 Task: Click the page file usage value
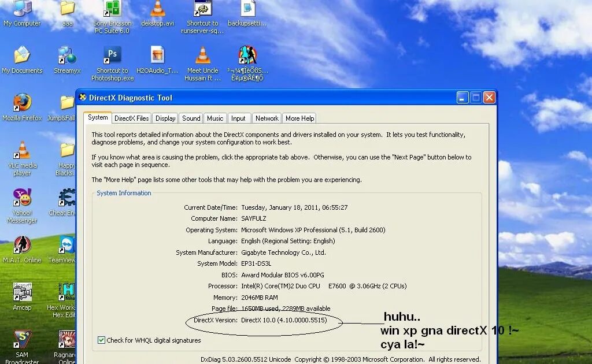(x=286, y=308)
